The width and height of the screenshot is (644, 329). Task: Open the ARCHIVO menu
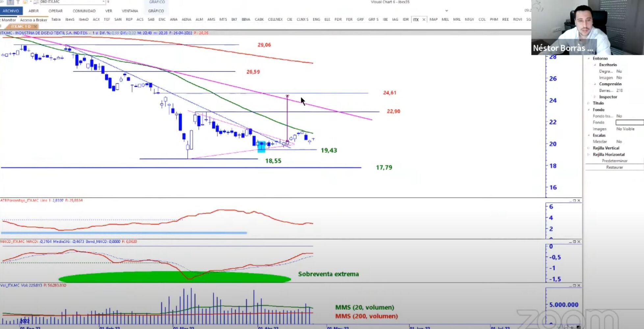tap(11, 11)
